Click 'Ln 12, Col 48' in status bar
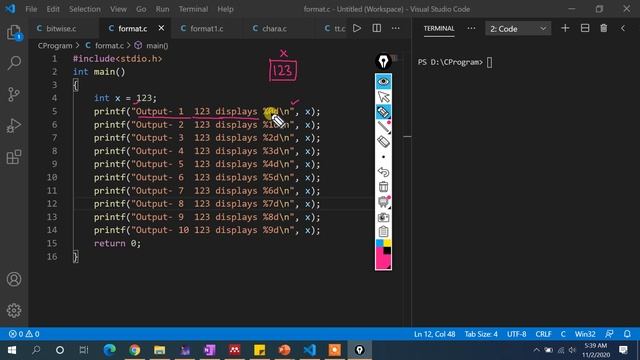Screen dimensions: 640x360 click(x=434, y=334)
